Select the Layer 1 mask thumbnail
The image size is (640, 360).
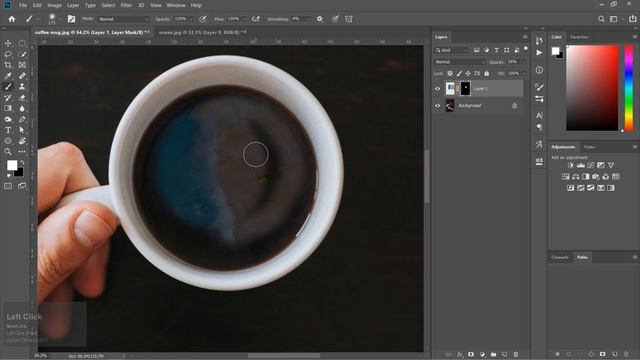(x=465, y=89)
